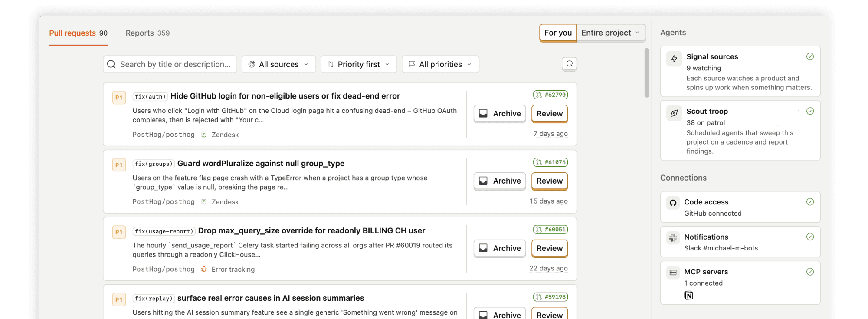Click the 38 on patrol text
The width and height of the screenshot is (868, 319).
[706, 123]
